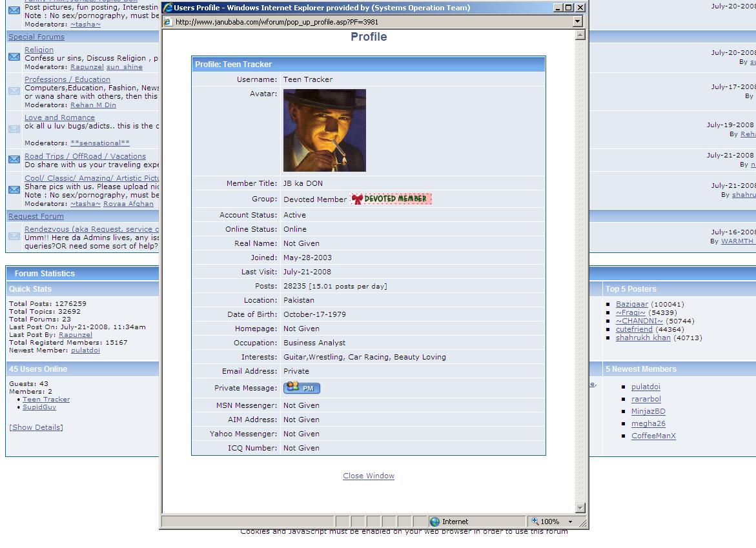756x548 pixels.
Task: Open moderator sun_shine profile link
Action: tap(125, 67)
